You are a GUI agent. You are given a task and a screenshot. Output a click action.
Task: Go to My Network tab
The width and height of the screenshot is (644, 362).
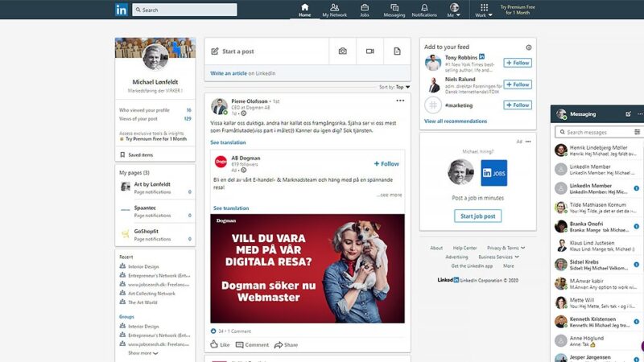coord(334,10)
